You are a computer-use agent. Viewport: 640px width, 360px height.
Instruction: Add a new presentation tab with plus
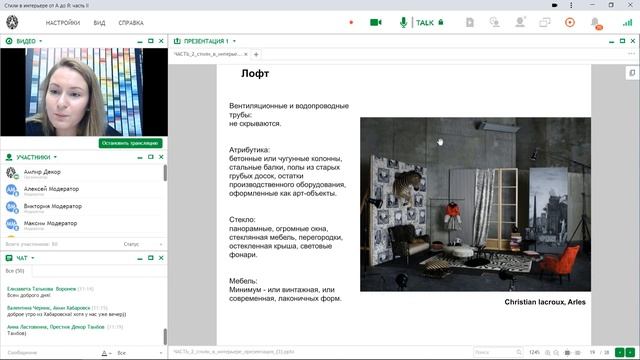[256, 54]
